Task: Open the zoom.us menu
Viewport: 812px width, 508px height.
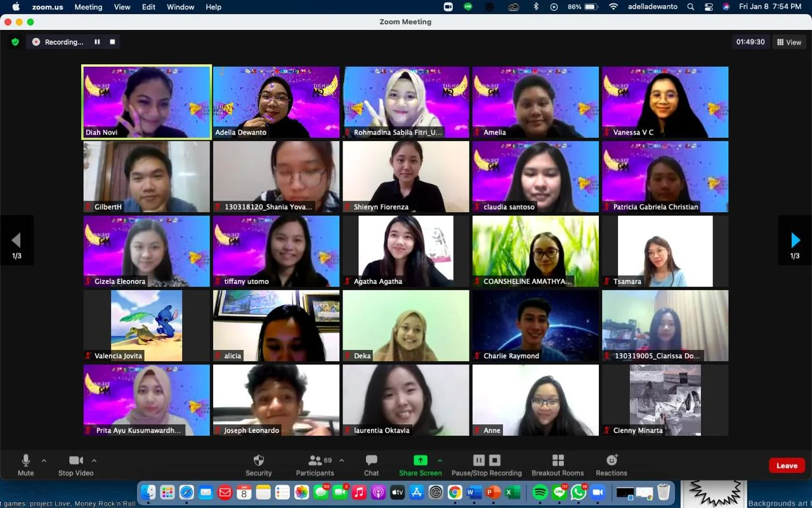Action: click(x=48, y=7)
